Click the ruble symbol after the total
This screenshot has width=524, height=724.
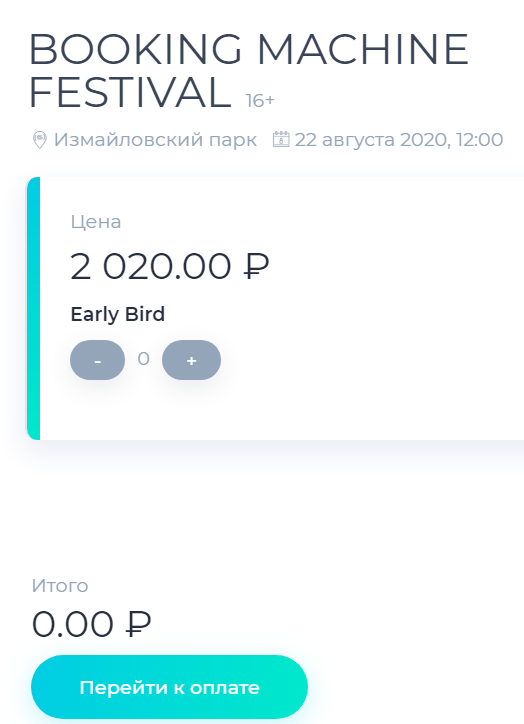click(139, 624)
